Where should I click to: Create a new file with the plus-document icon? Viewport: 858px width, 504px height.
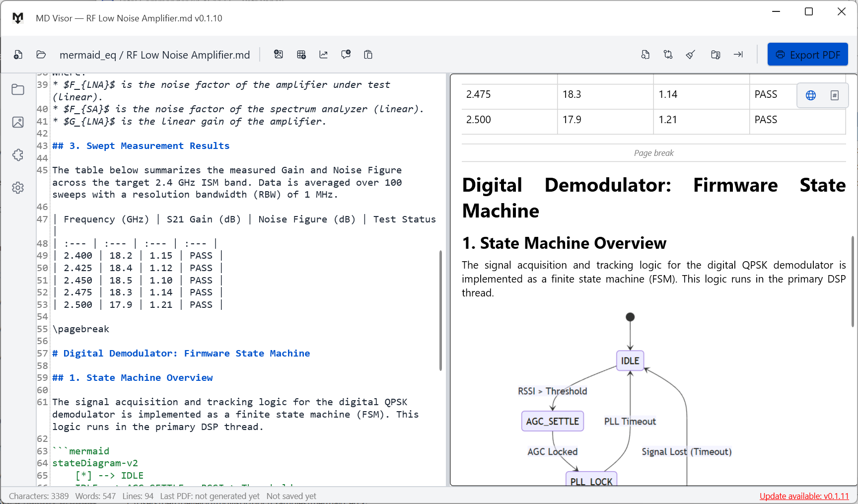click(18, 55)
